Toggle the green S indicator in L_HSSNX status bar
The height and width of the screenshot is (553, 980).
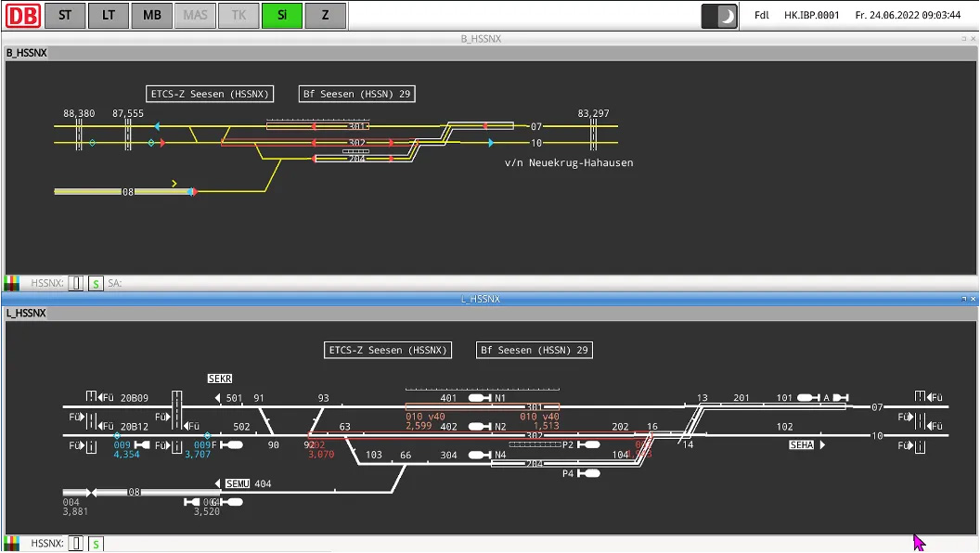(96, 544)
